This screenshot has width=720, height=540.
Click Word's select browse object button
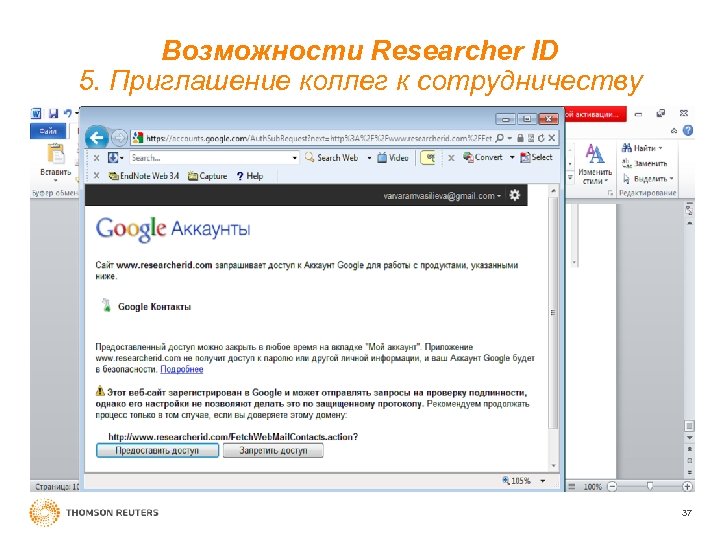689,460
